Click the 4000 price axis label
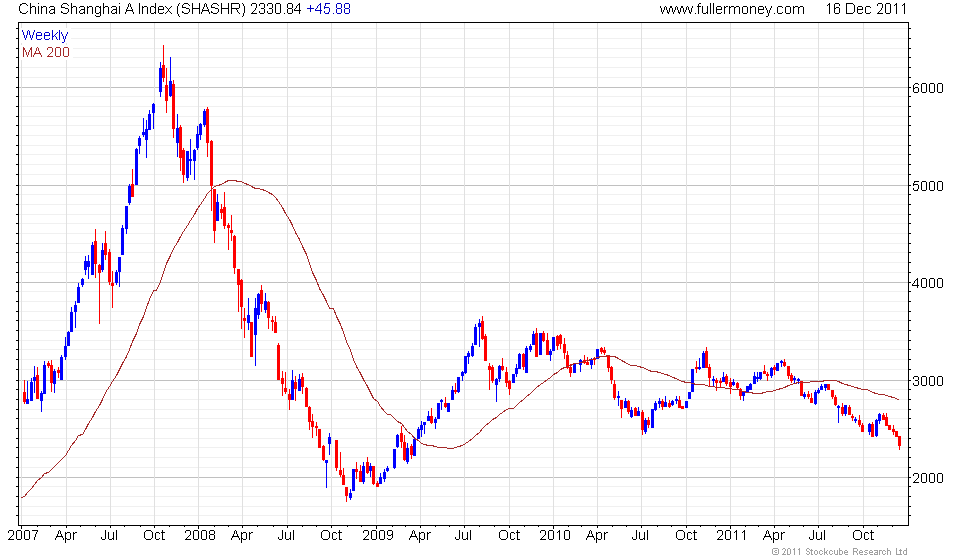The image size is (960, 560). tap(928, 283)
